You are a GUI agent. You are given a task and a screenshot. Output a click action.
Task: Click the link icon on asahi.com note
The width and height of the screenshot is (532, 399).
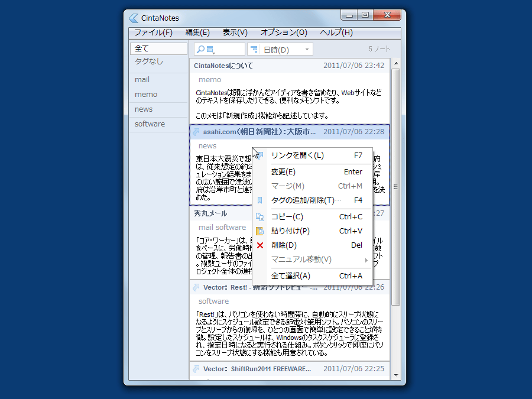click(x=196, y=132)
